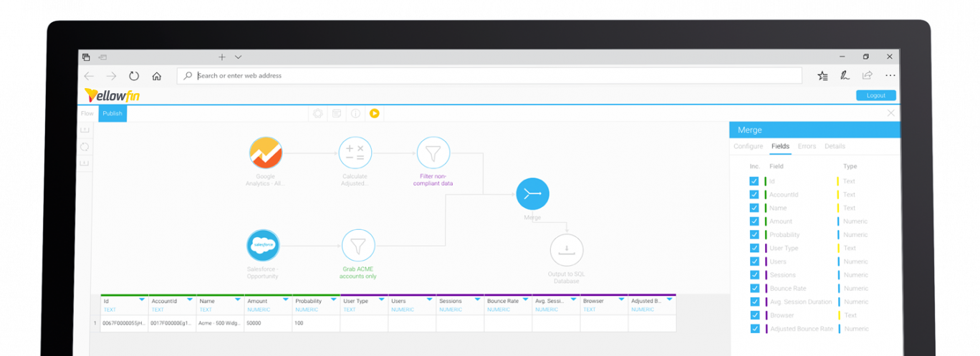
Task: Toggle the Bounce Rate include checkbox
Action: tap(754, 289)
